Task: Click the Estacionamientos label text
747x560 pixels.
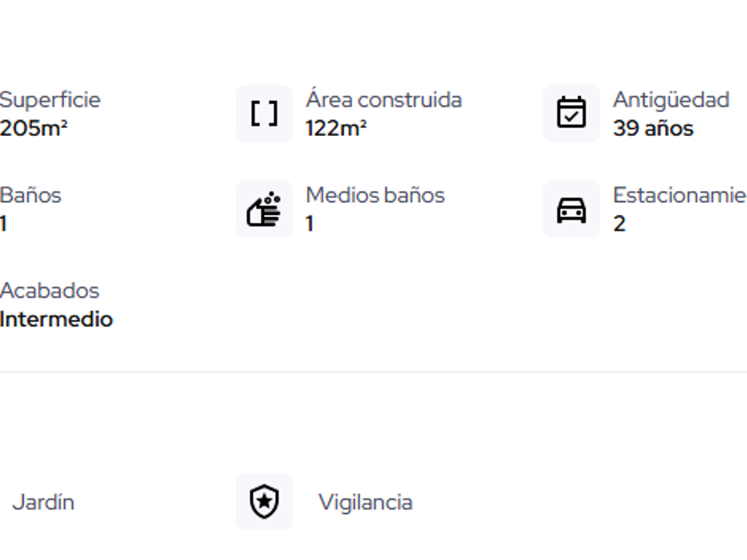Action: [x=679, y=196]
